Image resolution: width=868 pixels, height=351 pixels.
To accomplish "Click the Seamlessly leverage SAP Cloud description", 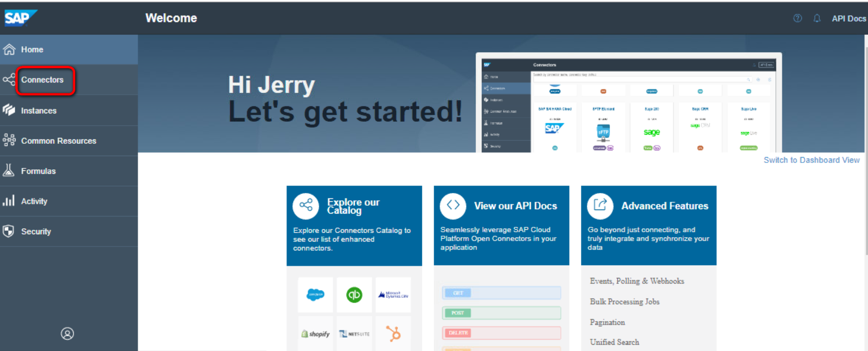I will pos(499,239).
